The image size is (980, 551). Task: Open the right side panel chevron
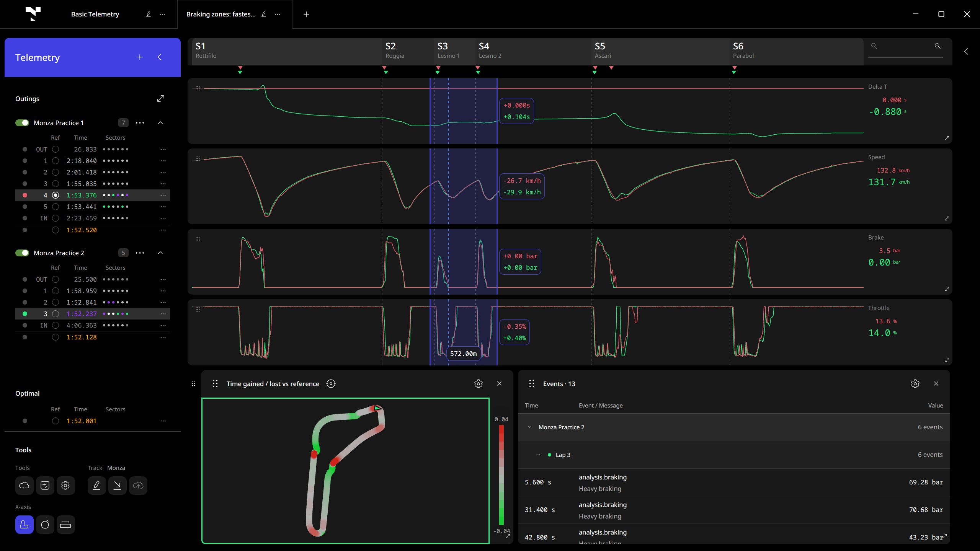(966, 51)
